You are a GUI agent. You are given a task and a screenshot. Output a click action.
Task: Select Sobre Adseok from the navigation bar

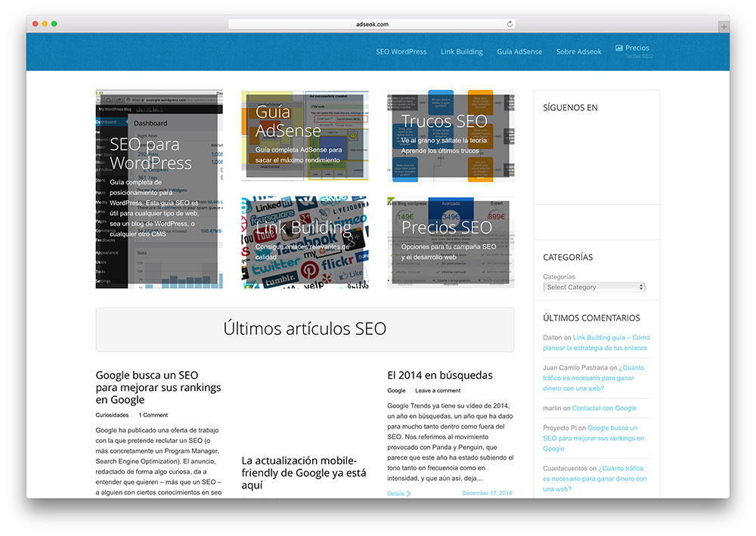tap(578, 51)
